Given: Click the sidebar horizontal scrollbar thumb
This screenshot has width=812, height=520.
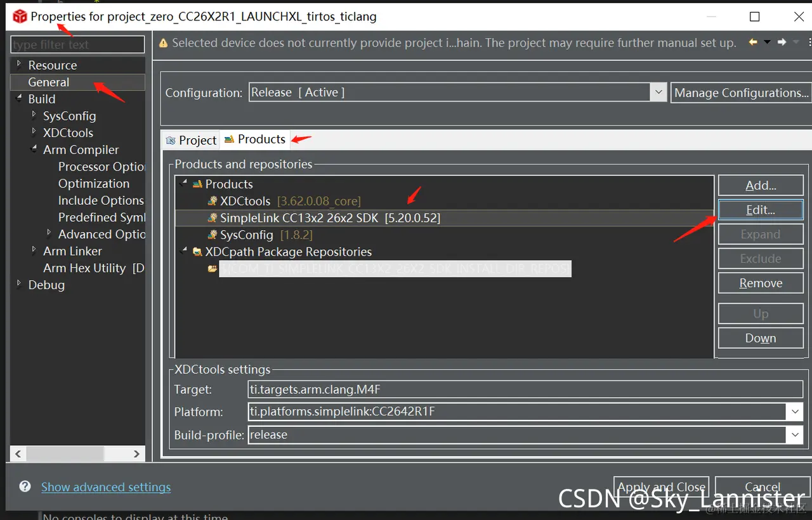Looking at the screenshot, I should point(64,454).
